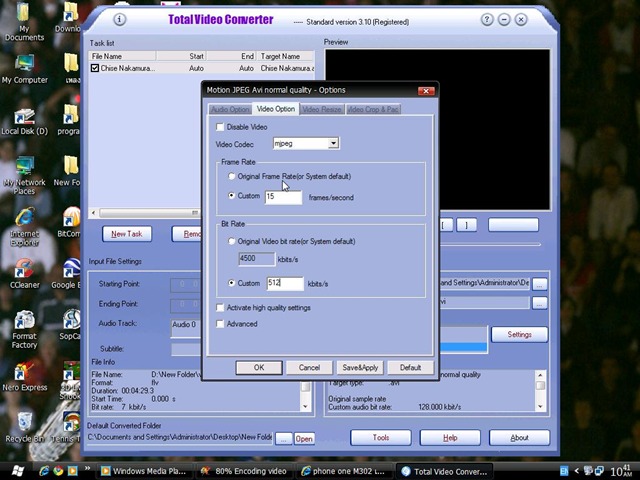The width and height of the screenshot is (640, 480).
Task: Click Open next to Default Converted Folder
Action: [x=304, y=439]
